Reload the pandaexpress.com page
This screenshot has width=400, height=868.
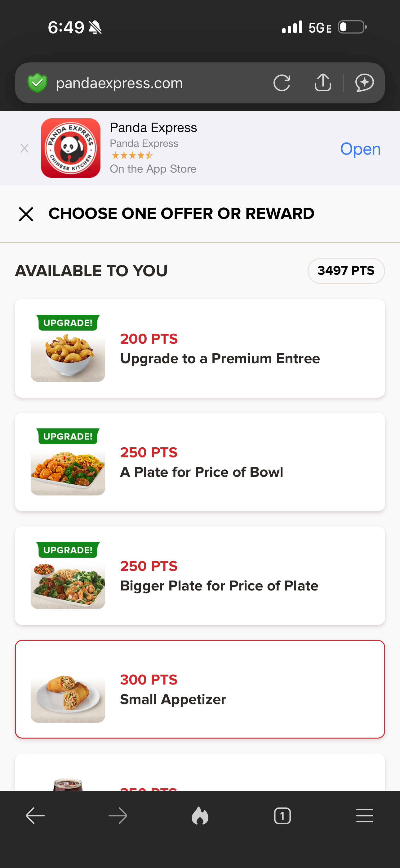click(282, 83)
